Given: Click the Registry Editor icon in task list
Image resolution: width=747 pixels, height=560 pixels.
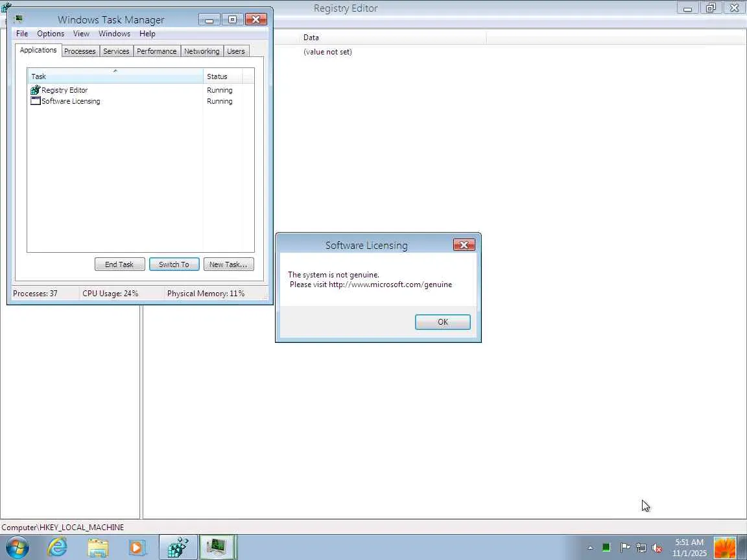Looking at the screenshot, I should [x=35, y=90].
